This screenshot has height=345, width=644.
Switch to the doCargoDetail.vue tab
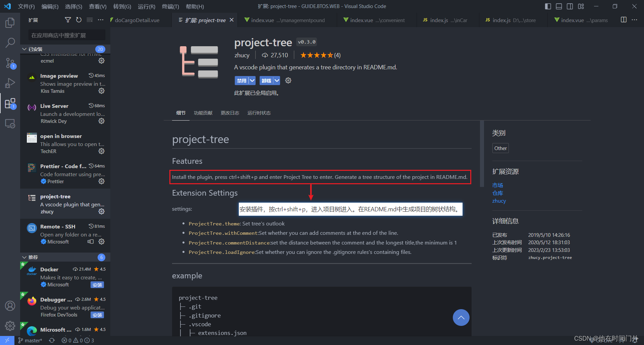[x=137, y=20]
